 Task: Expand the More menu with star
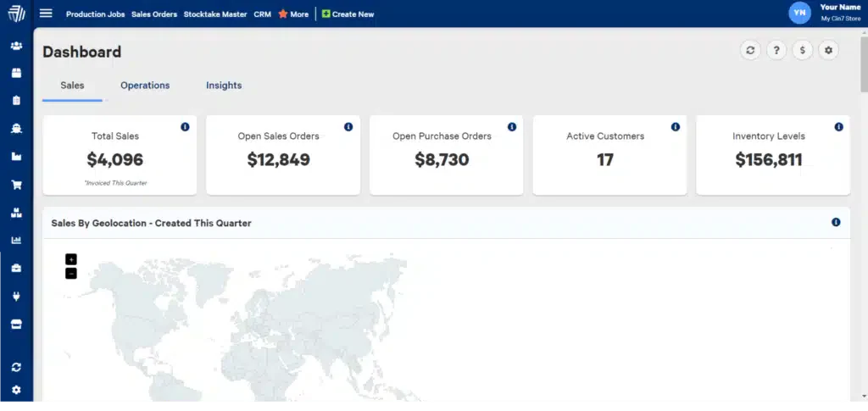click(293, 14)
